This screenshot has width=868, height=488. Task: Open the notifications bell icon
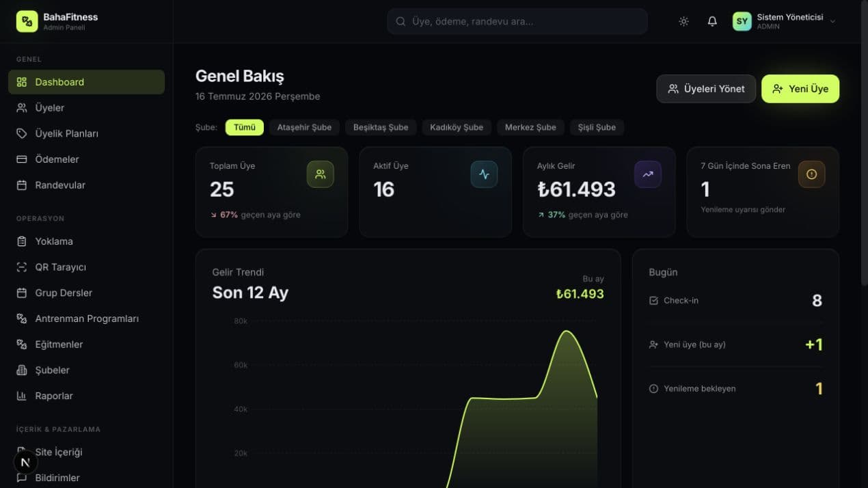[x=712, y=21]
